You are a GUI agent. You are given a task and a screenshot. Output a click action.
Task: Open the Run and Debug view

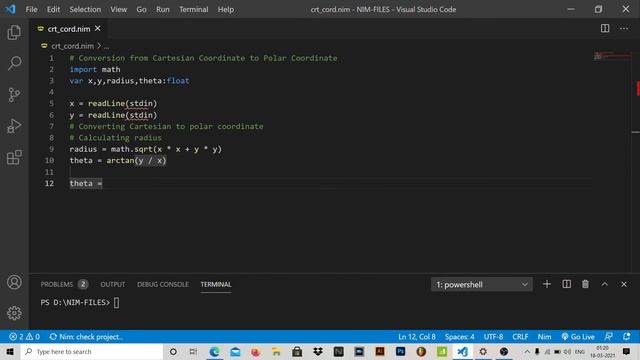click(x=14, y=126)
